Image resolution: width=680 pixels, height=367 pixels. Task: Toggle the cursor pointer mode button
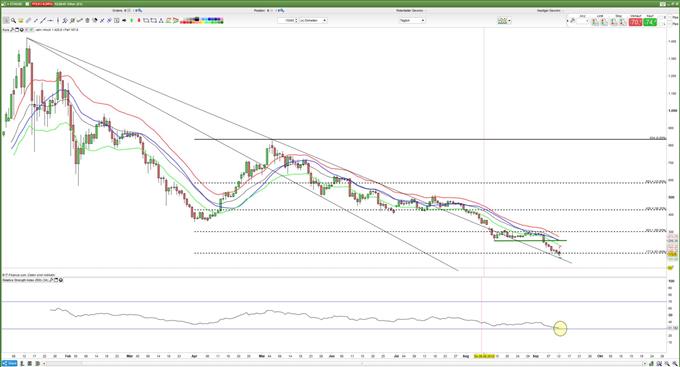[x=6, y=20]
